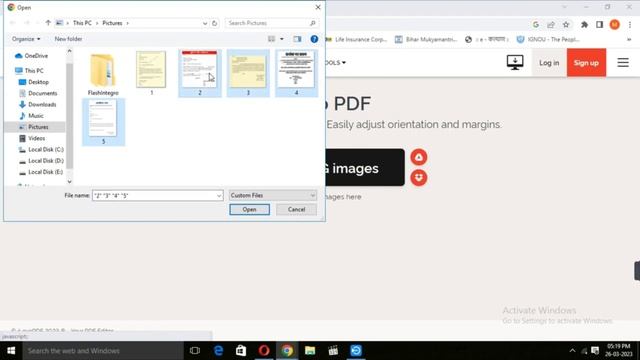
Task: Click the Google icon in address bar
Action: (536, 24)
